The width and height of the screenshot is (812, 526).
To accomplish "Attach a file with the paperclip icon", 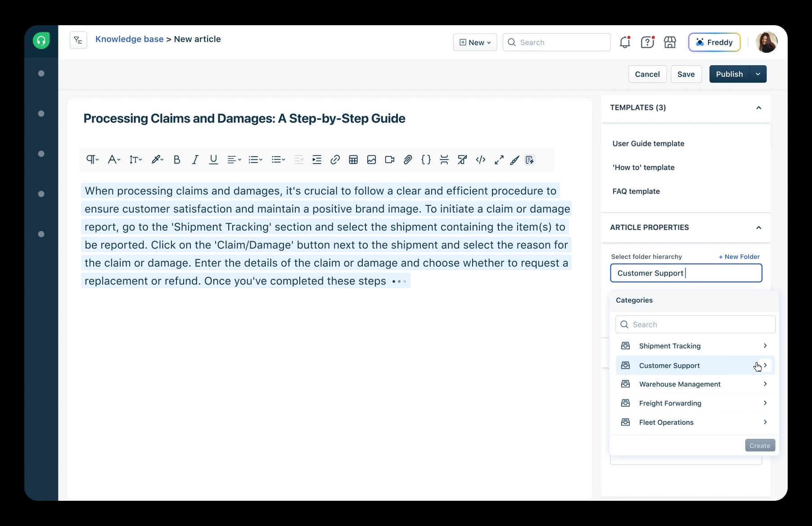I will 408,159.
